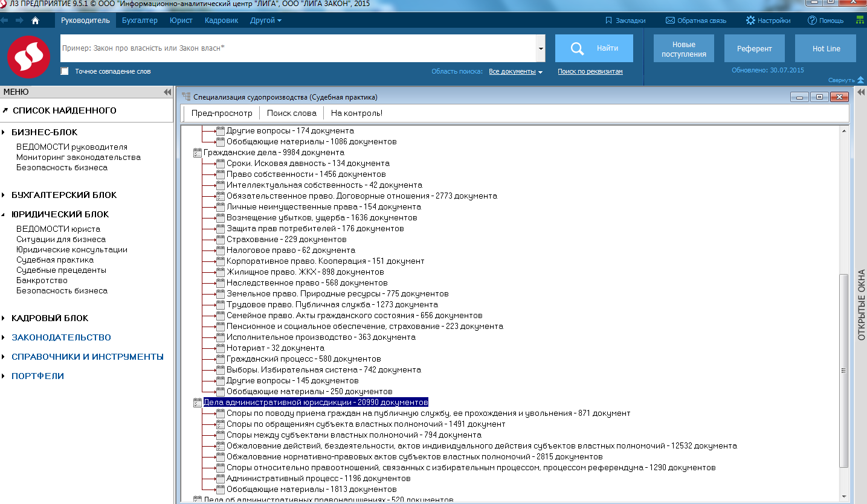Open ПОРТФЕЛИ menu section
Viewport: 867px width, 504px height.
click(37, 376)
